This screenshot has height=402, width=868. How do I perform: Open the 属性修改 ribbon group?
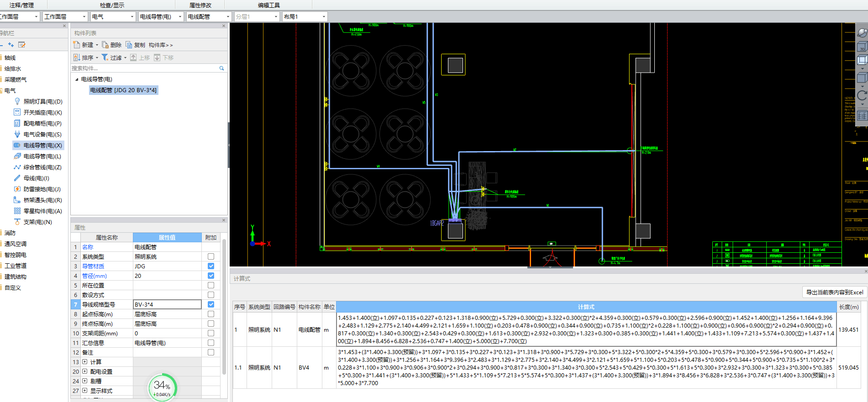tap(200, 5)
